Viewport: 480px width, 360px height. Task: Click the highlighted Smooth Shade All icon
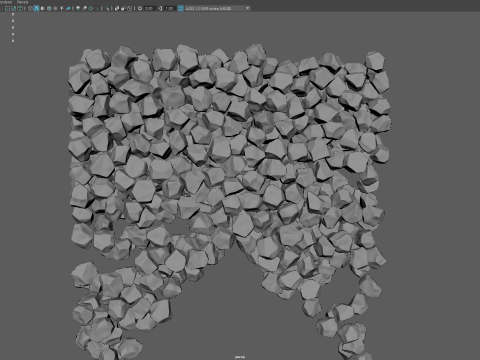point(36,8)
